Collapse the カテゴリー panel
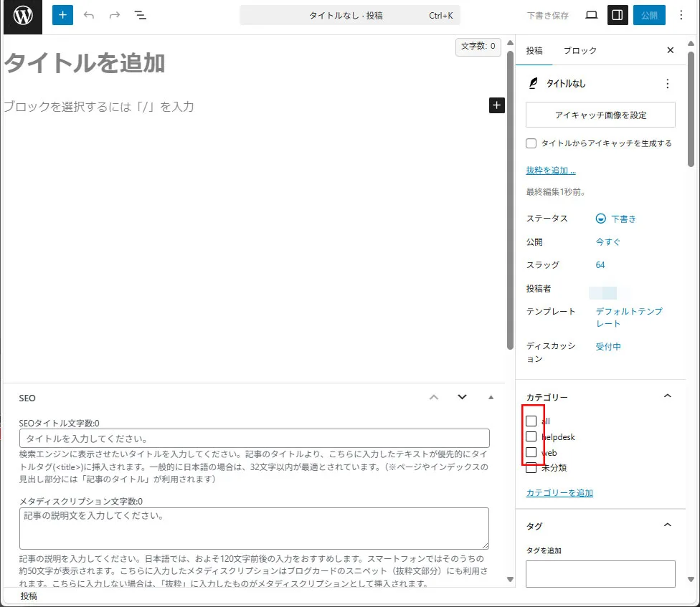700x607 pixels. pos(667,396)
